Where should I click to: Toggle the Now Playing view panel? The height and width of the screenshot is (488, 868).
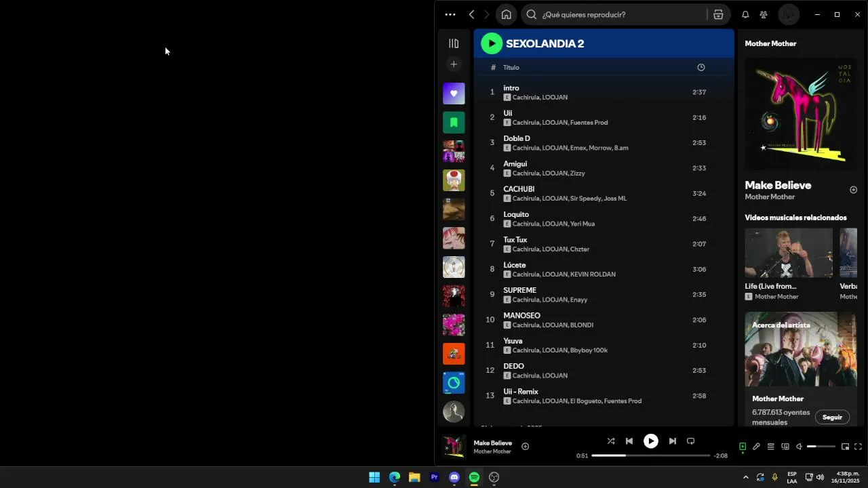[x=743, y=447]
